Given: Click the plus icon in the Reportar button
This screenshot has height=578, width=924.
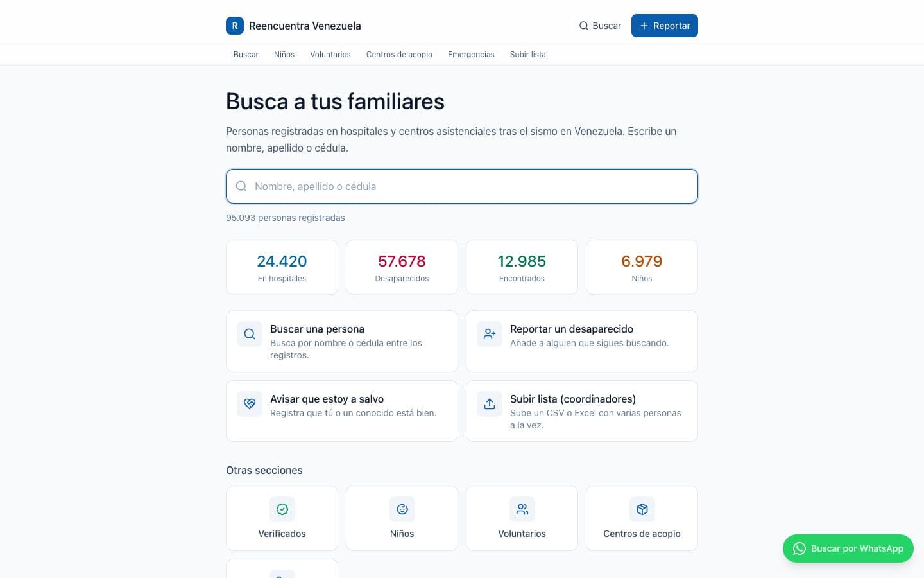Looking at the screenshot, I should [x=644, y=26].
